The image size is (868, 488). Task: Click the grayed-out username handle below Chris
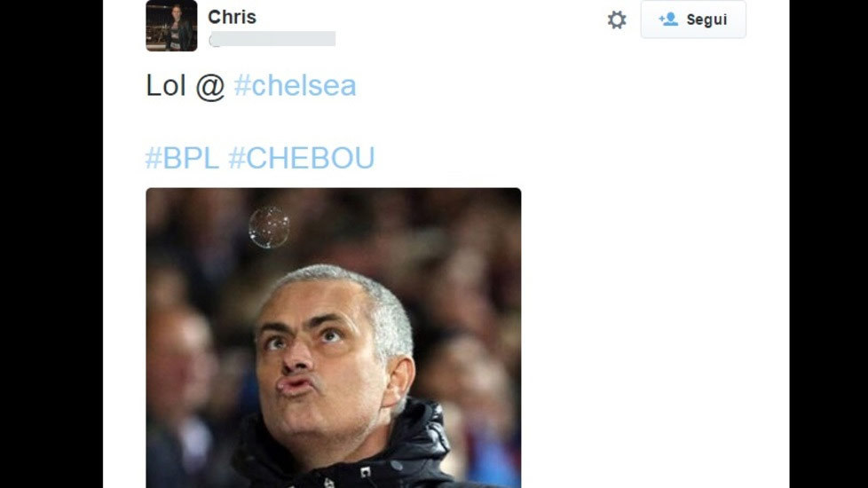[272, 39]
